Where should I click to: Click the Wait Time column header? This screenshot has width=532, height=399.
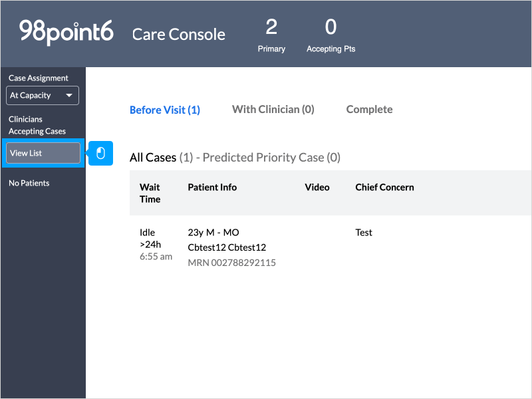tap(150, 193)
